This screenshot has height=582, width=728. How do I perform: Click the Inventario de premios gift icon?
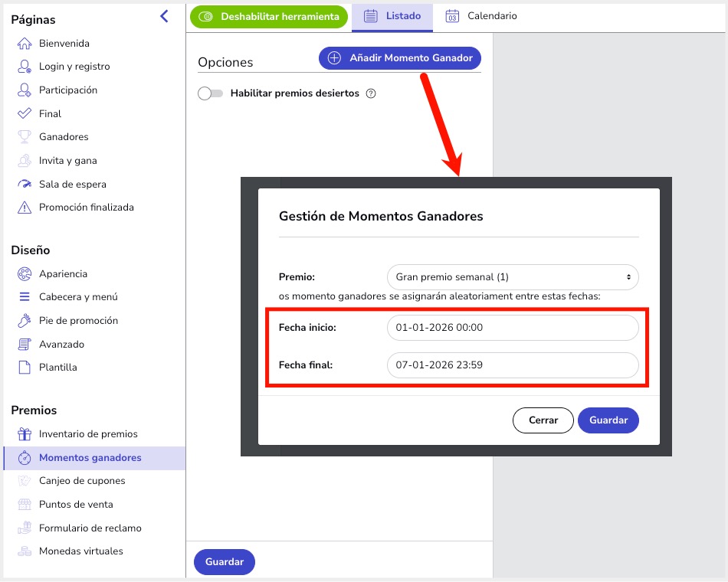[x=25, y=434]
